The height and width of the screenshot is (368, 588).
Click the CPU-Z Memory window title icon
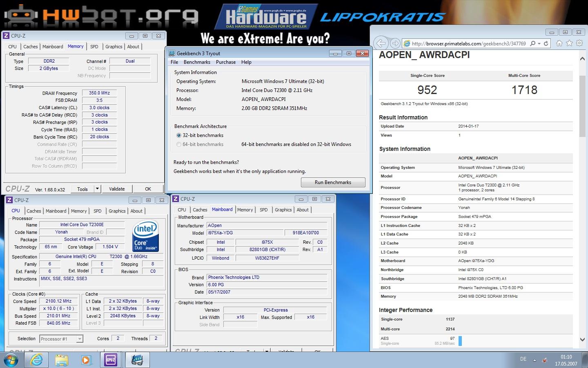pos(6,36)
